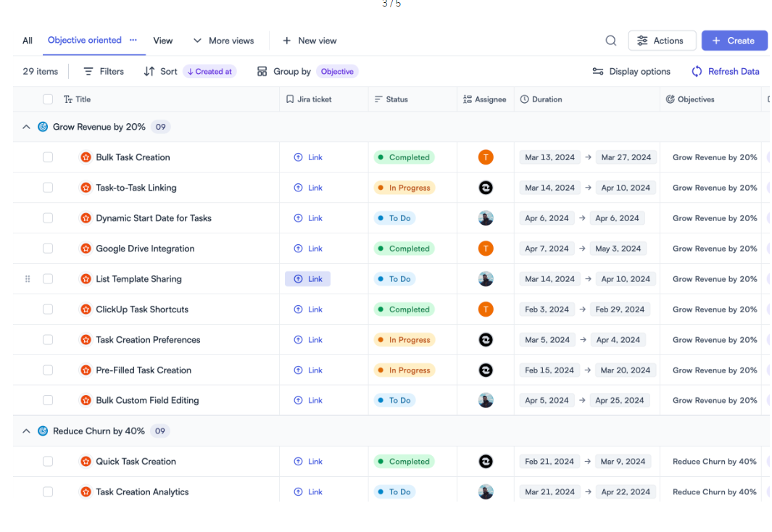Collapse the Reduce Churn by 40% group
Screen dimensions: 772x532
26,431
